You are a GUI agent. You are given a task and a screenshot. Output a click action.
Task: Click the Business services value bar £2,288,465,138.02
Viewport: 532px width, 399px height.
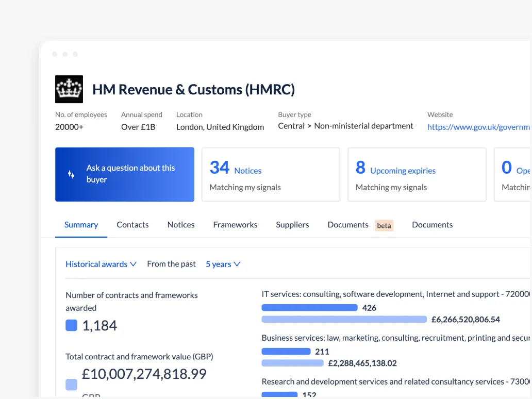click(292, 363)
